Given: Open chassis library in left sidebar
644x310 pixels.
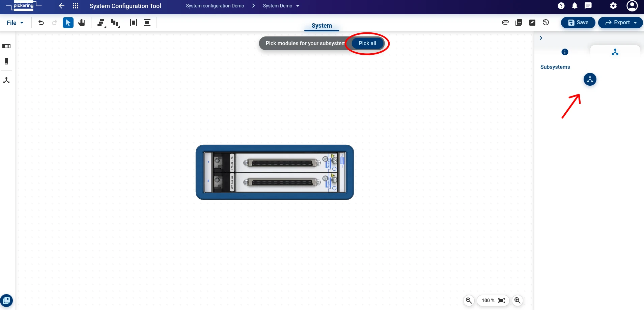Looking at the screenshot, I should coord(6,46).
